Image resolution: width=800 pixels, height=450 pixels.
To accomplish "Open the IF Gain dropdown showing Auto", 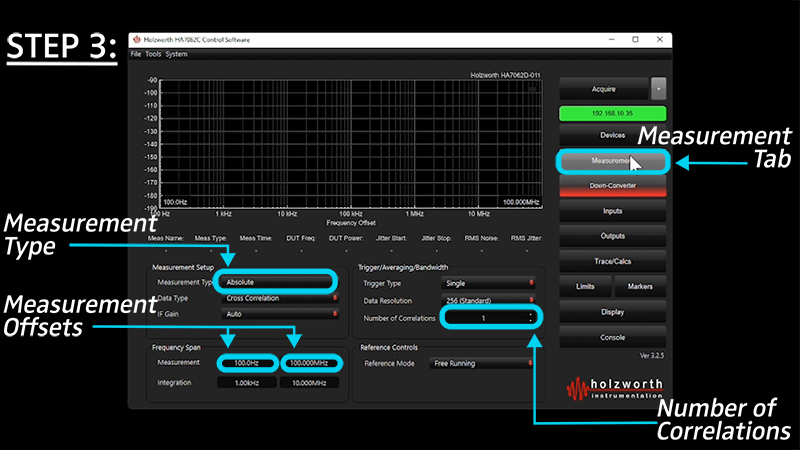I will tap(280, 314).
